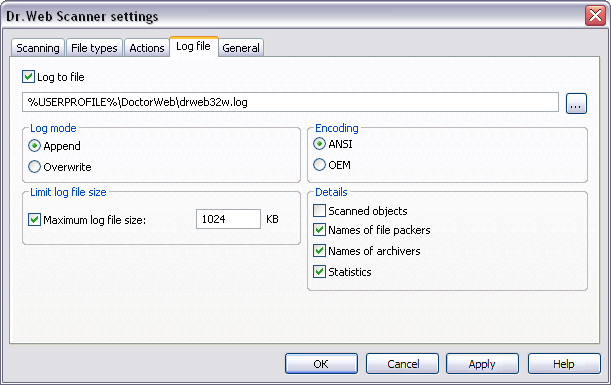This screenshot has height=385, width=611.
Task: Click the Cancel button
Action: point(403,364)
